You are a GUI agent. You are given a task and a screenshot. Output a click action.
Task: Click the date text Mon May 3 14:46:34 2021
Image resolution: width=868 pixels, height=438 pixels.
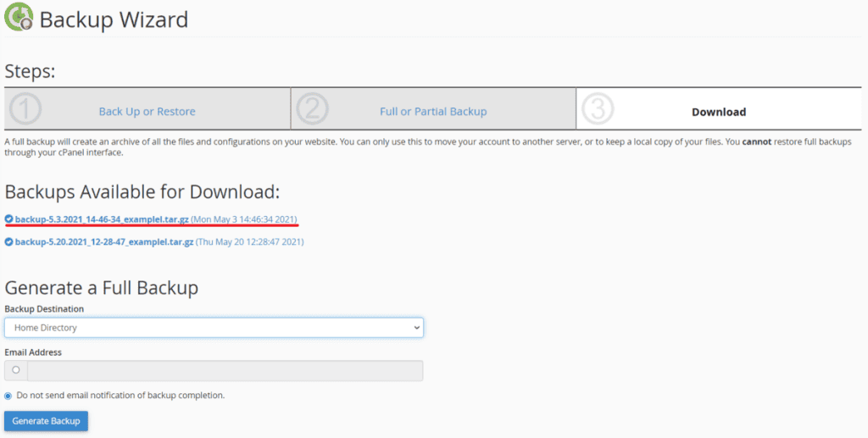point(244,219)
